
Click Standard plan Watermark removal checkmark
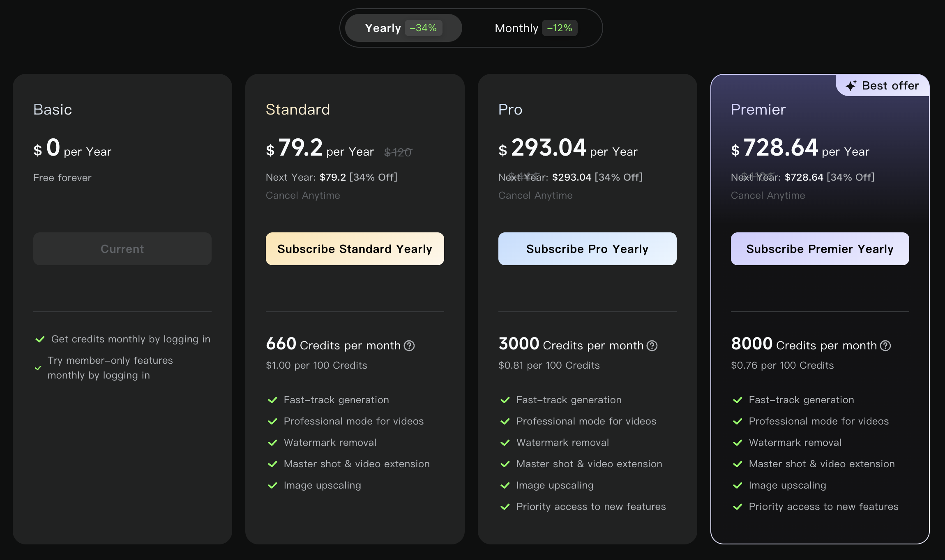272,443
